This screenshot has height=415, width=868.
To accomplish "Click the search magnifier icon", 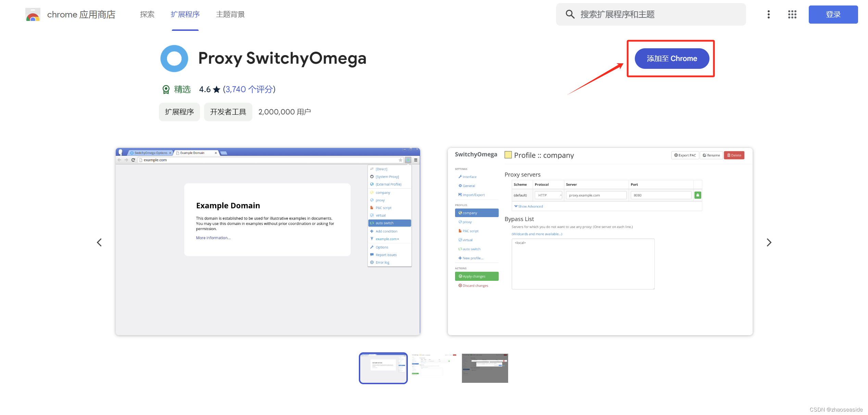I will (570, 14).
